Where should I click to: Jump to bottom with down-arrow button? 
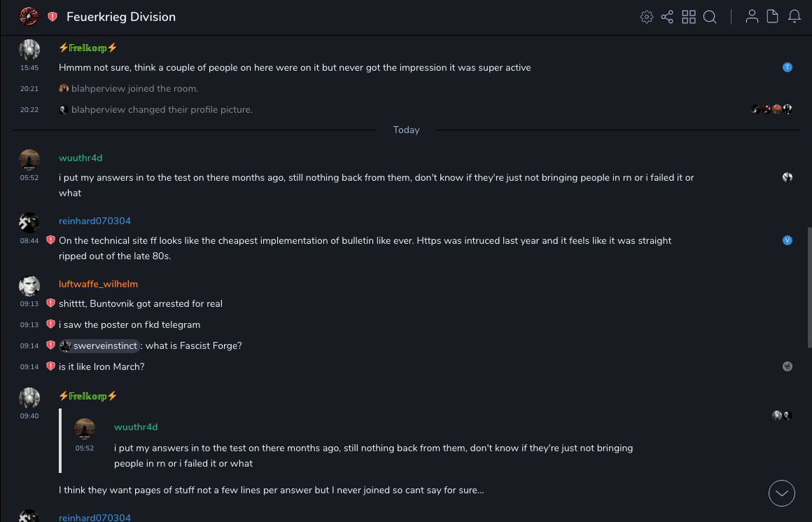click(782, 493)
